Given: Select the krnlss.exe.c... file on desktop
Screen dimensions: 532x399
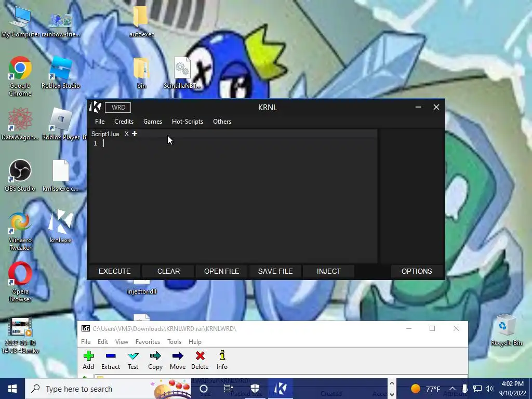Looking at the screenshot, I should click(60, 176).
